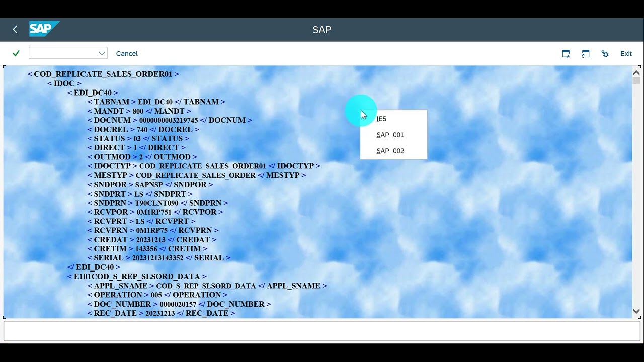The width and height of the screenshot is (644, 362).
Task: Click the RCVPRT LS line
Action: point(141,221)
